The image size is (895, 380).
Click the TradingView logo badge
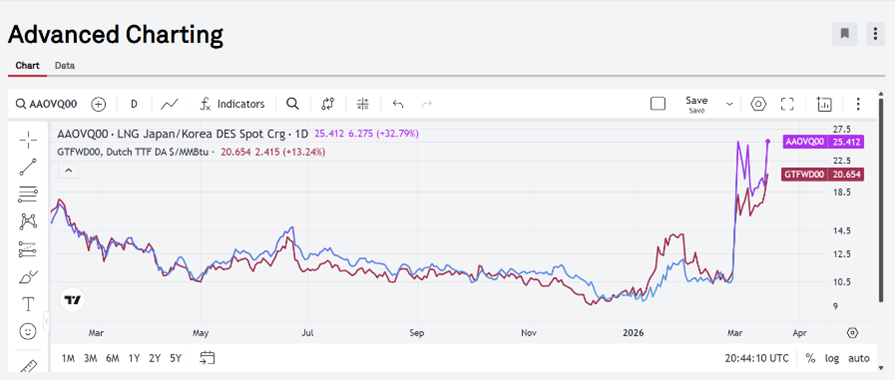click(x=72, y=300)
